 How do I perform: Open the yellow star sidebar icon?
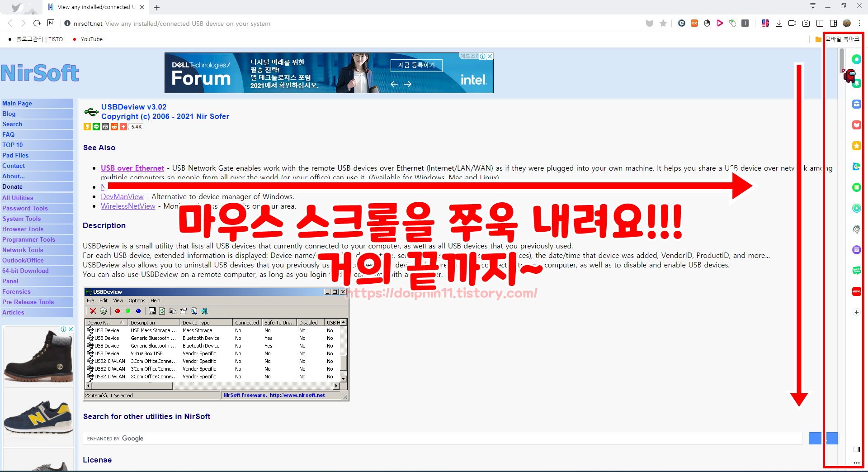point(856,146)
